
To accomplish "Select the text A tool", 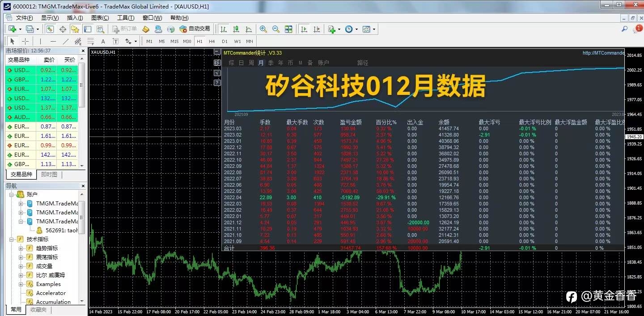I will pyautogui.click(x=103, y=41).
